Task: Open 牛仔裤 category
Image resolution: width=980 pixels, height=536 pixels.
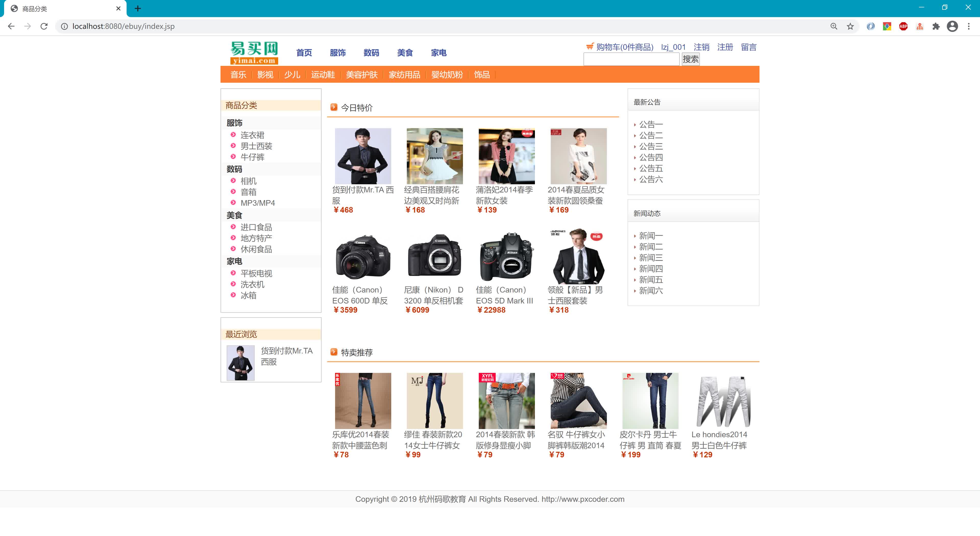Action: point(252,157)
